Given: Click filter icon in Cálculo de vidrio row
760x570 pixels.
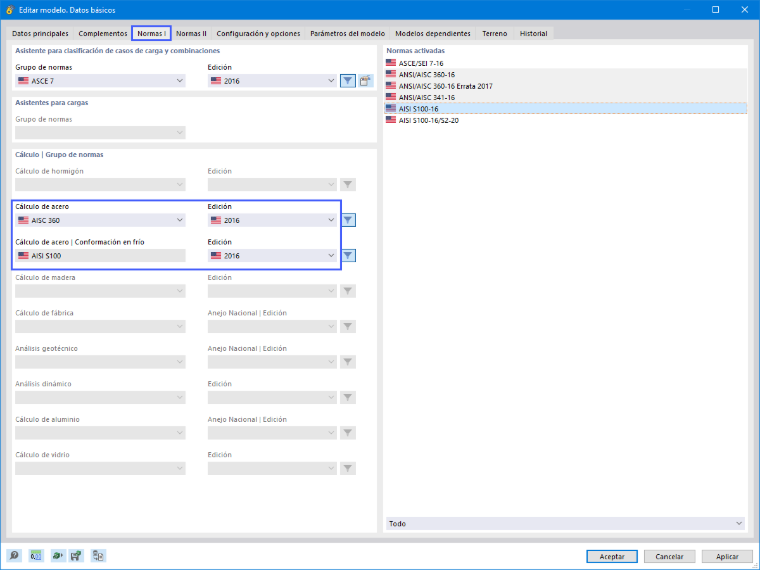Looking at the screenshot, I should coord(348,468).
